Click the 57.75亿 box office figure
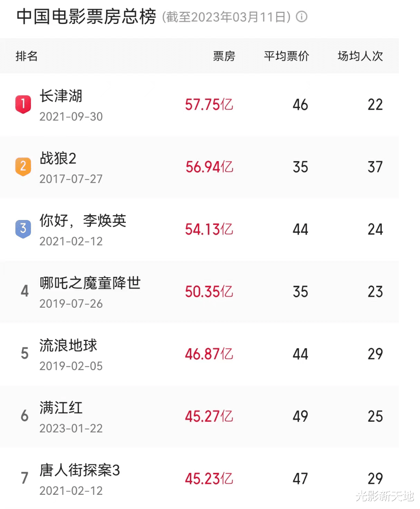The height and width of the screenshot is (509, 420). click(x=209, y=105)
